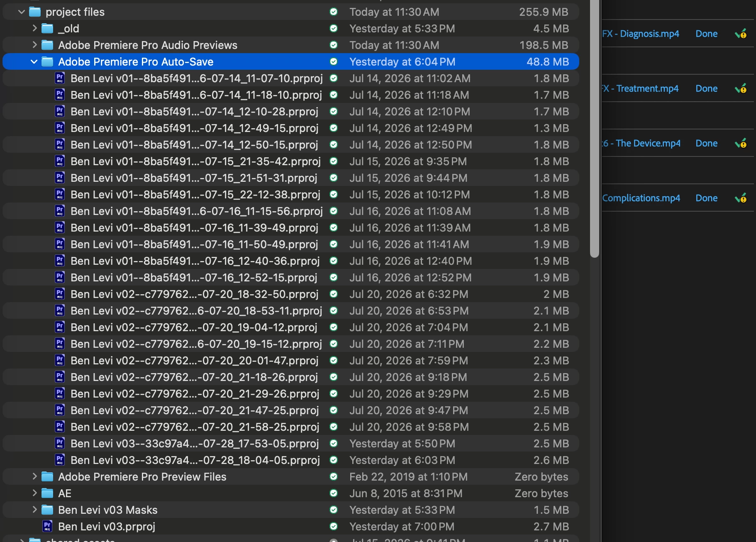
Task: Click verified icon next to FX - Diagnosis.mp4
Action: pyautogui.click(x=741, y=34)
